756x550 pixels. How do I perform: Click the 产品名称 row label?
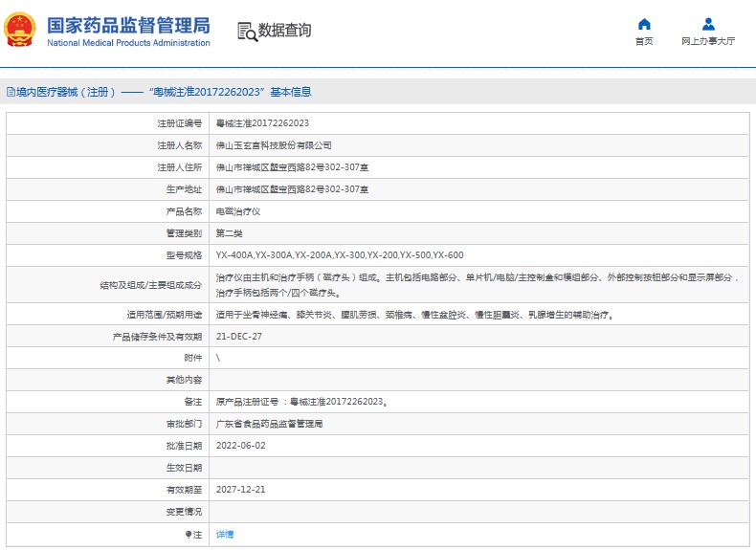click(x=184, y=211)
